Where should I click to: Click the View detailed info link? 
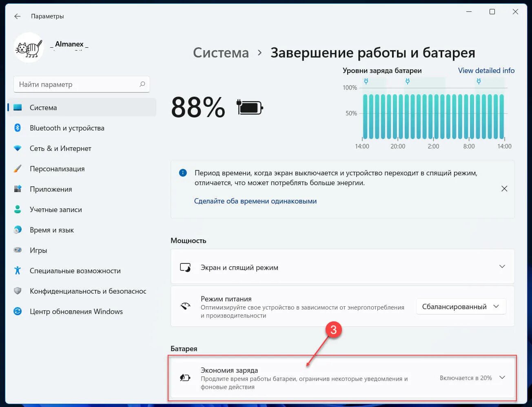(486, 71)
